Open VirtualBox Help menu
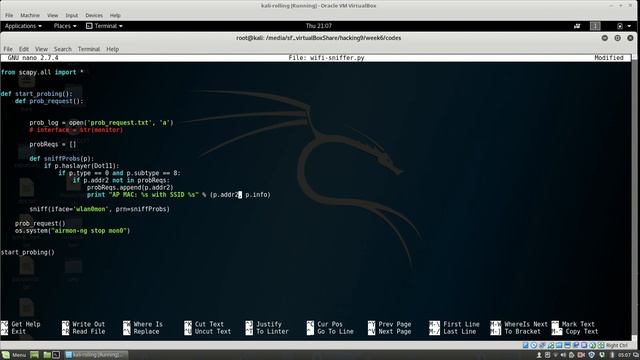640x360 pixels. click(115, 15)
